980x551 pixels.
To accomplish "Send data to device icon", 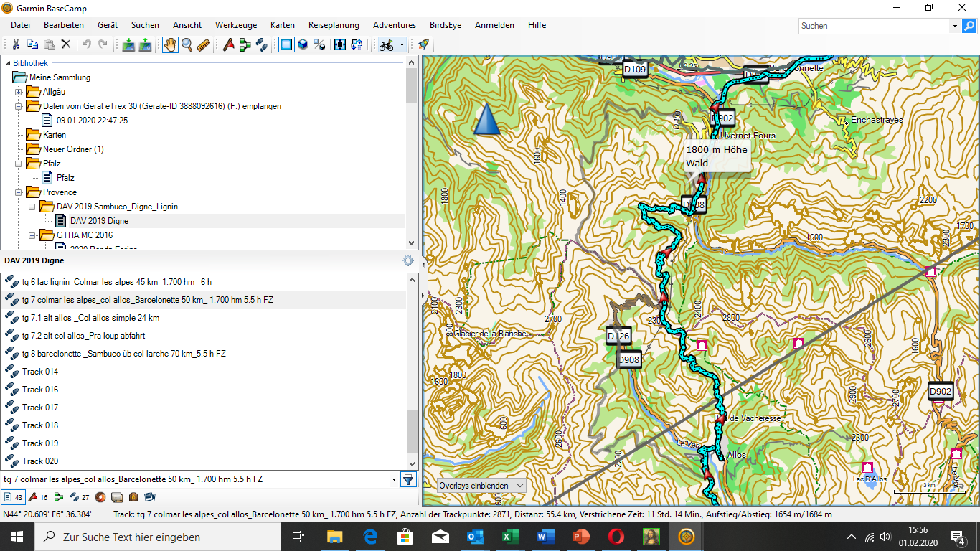I will tap(128, 44).
